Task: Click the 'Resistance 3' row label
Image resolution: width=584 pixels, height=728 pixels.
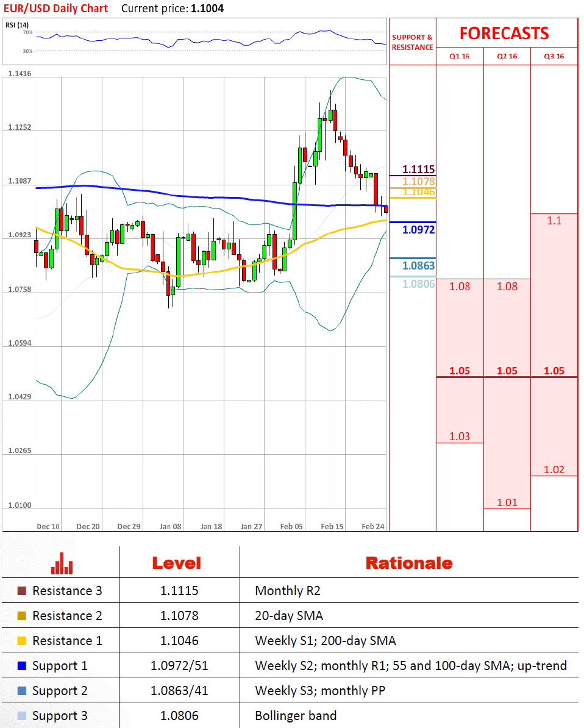Action: [67, 591]
